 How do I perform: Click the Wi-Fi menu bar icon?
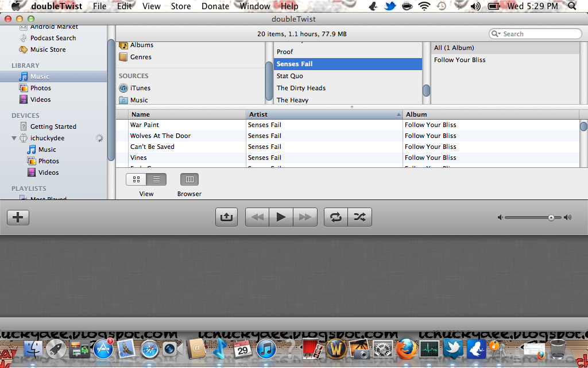[x=424, y=6]
